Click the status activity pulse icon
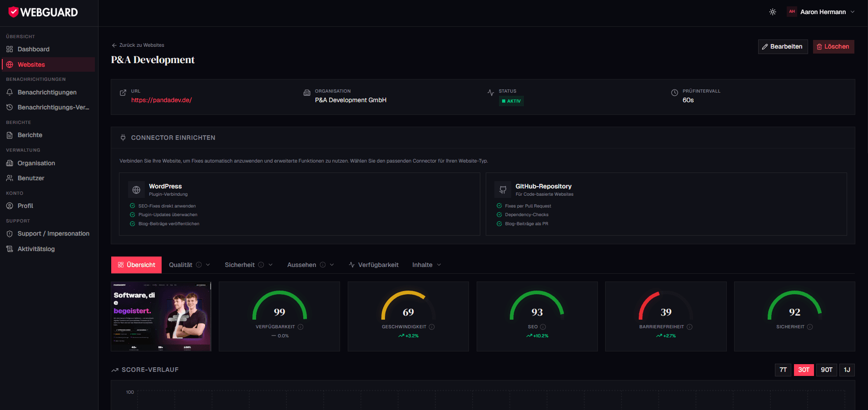 click(x=491, y=93)
